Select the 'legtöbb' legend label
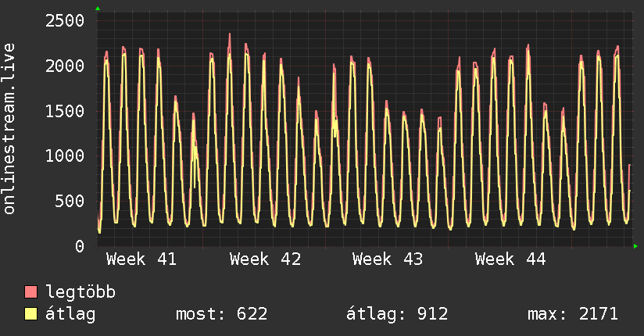644x336 pixels. click(80, 293)
